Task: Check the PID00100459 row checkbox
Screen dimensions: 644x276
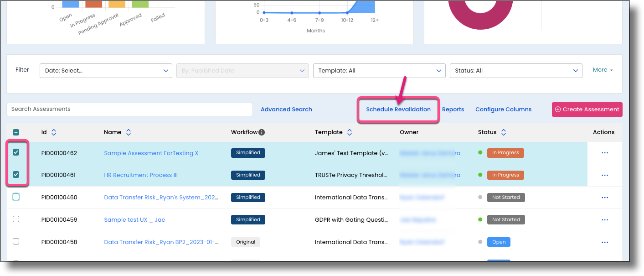Action: click(x=16, y=219)
